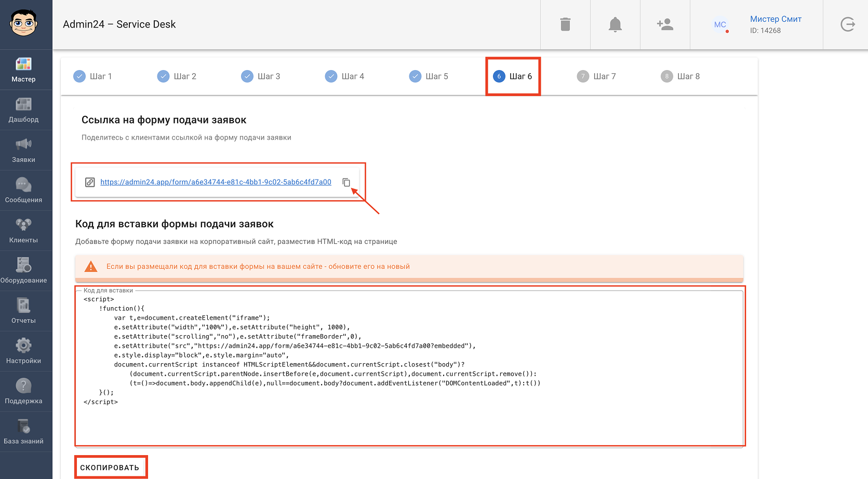868x479 pixels.
Task: Go to Шаг 8 step
Action: (x=680, y=76)
